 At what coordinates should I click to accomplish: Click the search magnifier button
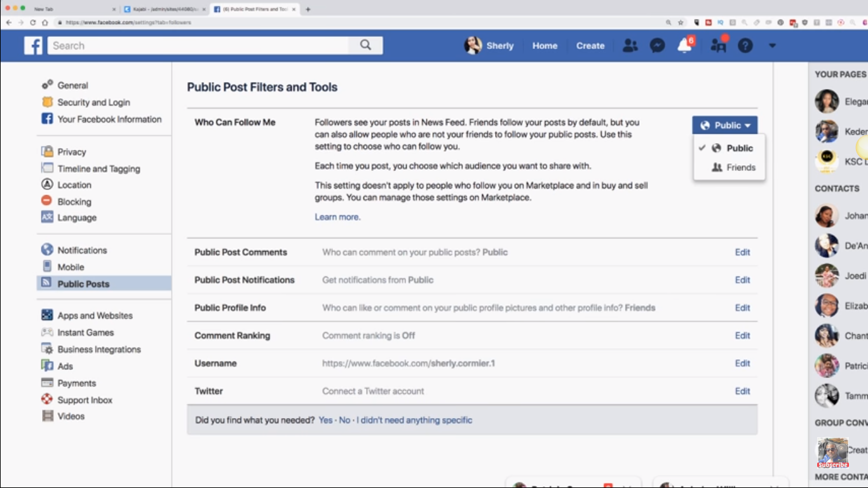[x=365, y=45]
